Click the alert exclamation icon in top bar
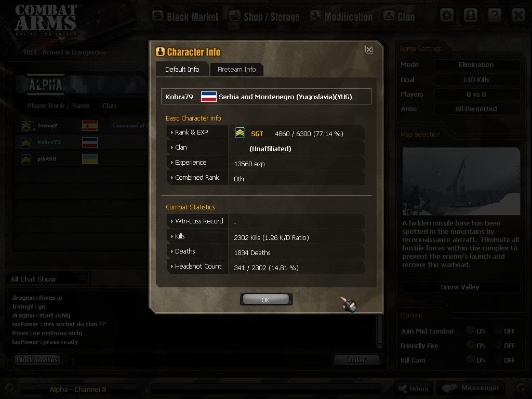Screen dimensions: 532x399 (x=471, y=15)
